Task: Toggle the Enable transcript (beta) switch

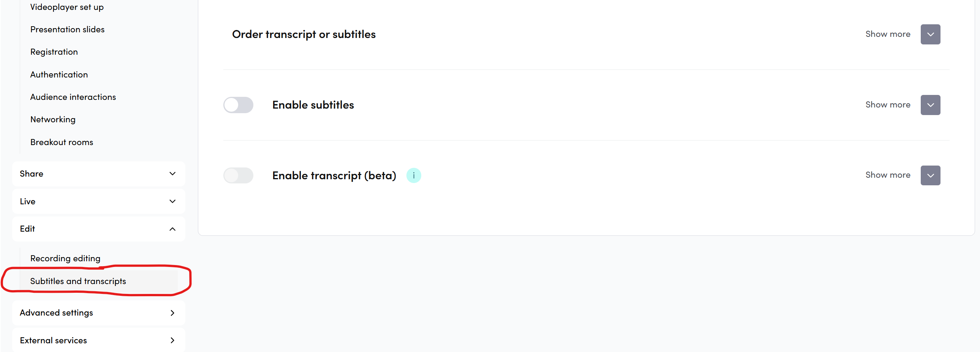Action: point(238,175)
